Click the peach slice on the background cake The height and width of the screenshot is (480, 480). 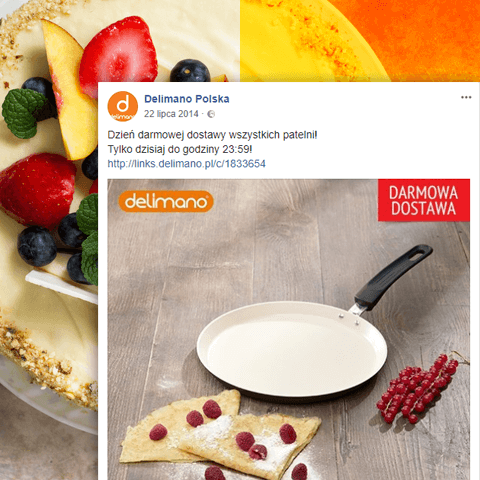pos(68,90)
